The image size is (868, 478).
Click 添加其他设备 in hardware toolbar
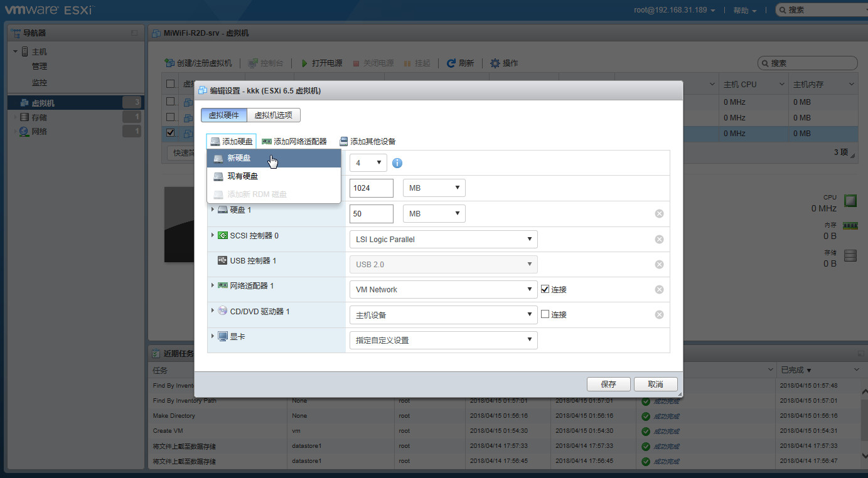coord(368,142)
